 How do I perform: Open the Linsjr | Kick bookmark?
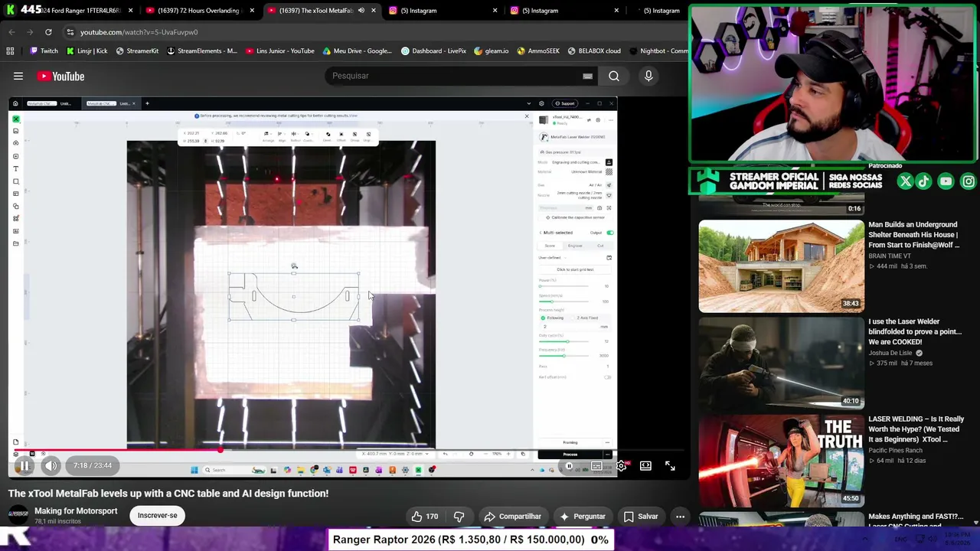(87, 51)
